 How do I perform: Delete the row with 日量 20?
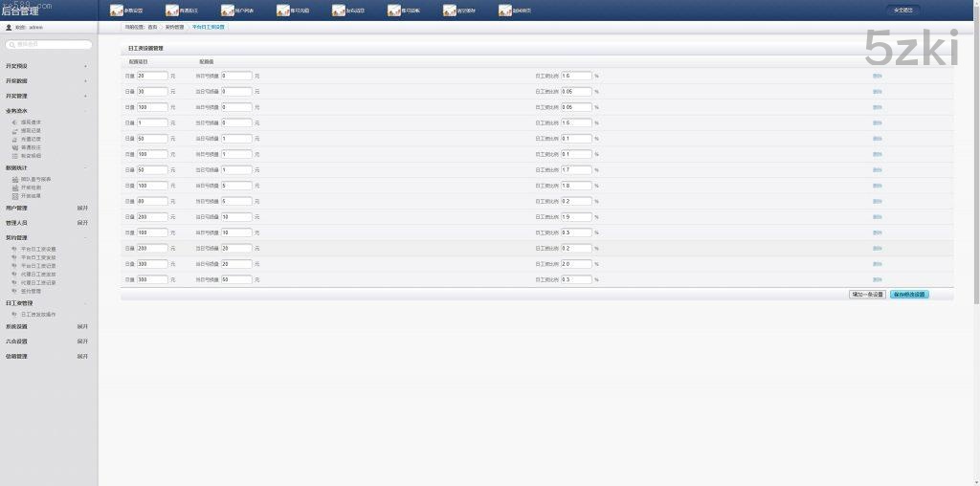(x=878, y=76)
